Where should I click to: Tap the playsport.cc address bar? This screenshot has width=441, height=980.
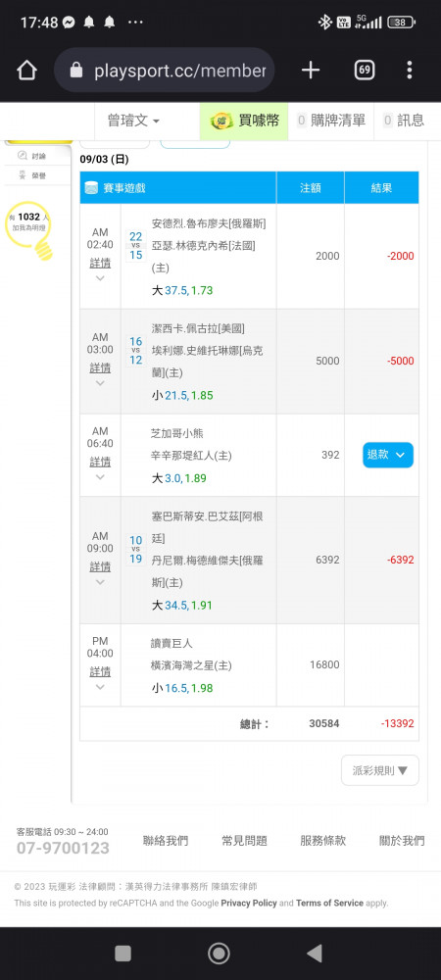coord(165,70)
